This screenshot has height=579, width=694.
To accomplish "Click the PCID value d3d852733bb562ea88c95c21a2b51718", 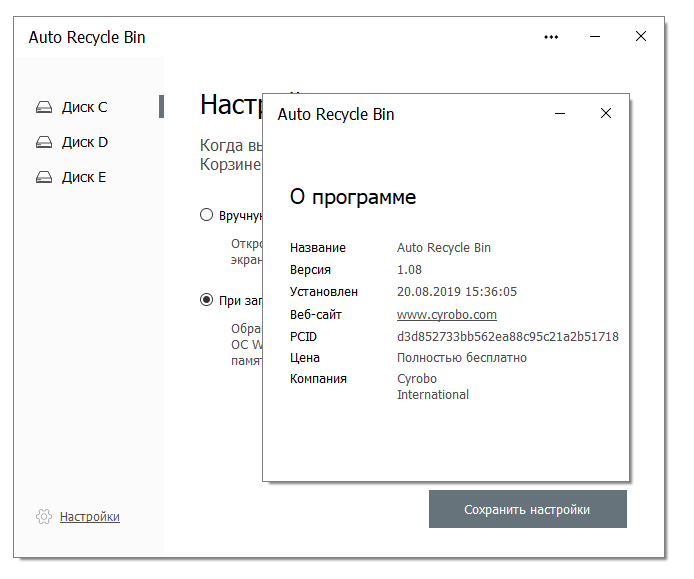I will pos(508,337).
